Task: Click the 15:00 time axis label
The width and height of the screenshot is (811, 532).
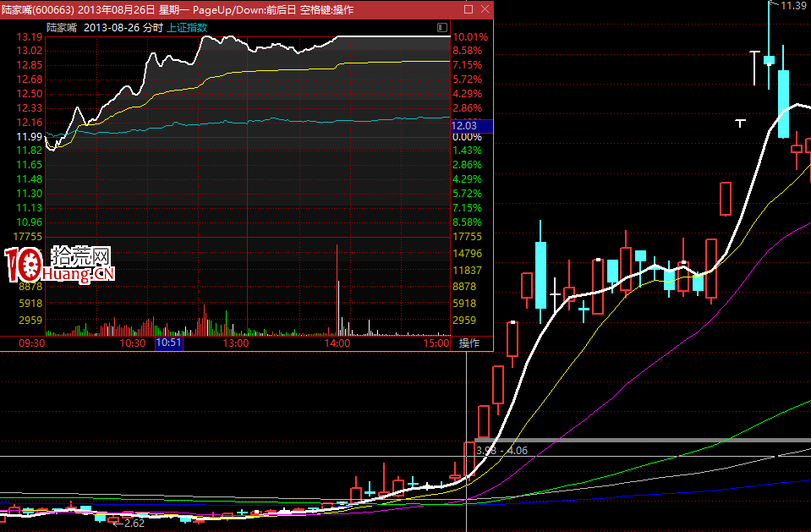Action: tap(436, 343)
